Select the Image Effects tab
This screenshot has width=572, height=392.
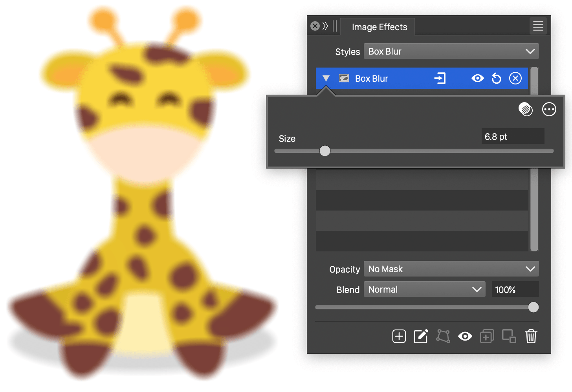pyautogui.click(x=379, y=27)
